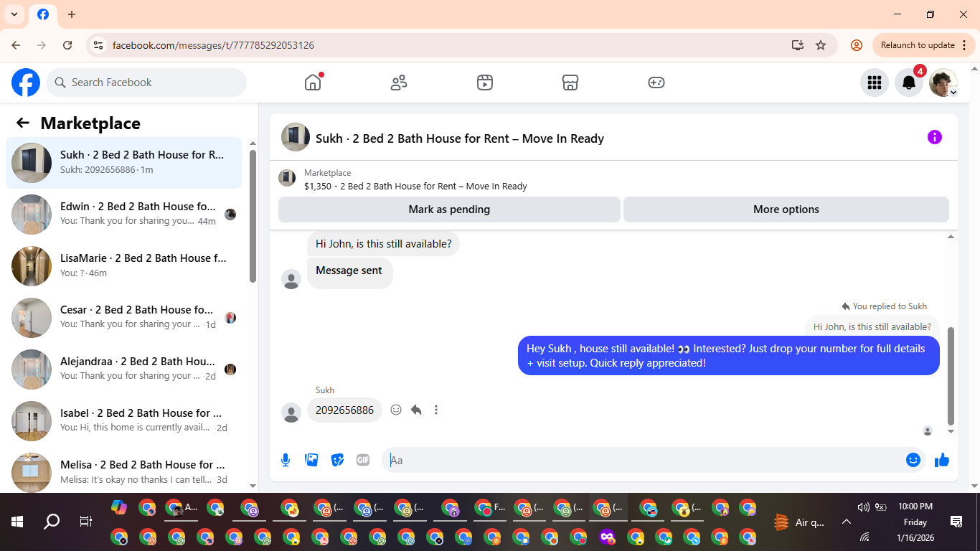Send a thumbs-up like
This screenshot has height=551, width=980.
click(x=942, y=460)
